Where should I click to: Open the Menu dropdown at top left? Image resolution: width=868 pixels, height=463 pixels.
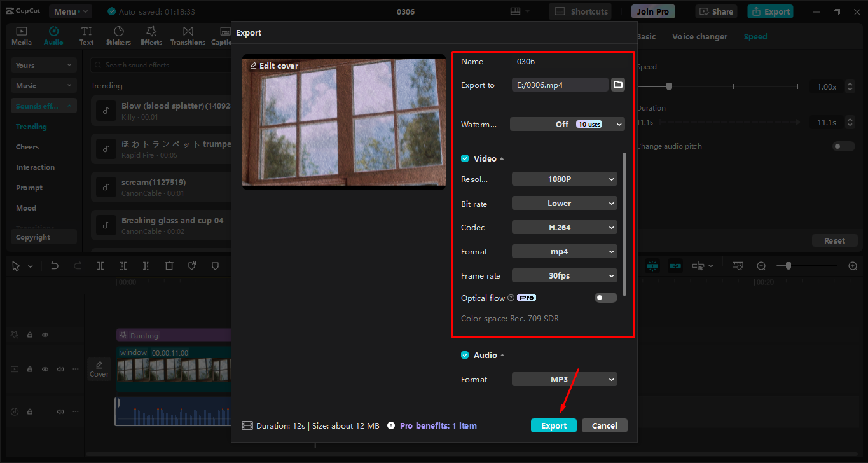70,11
